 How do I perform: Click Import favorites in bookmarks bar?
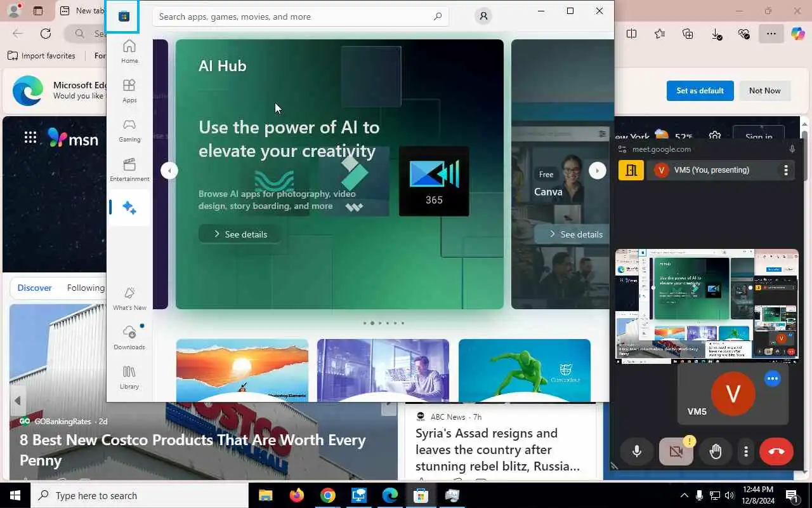coord(41,56)
